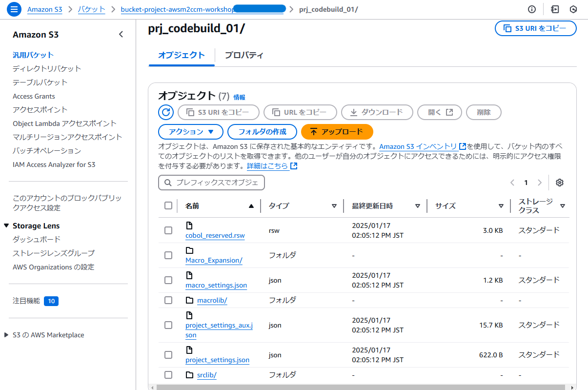Viewport: 588px width, 390px height.
Task: Open the アクション dropdown menu
Action: [x=191, y=132]
